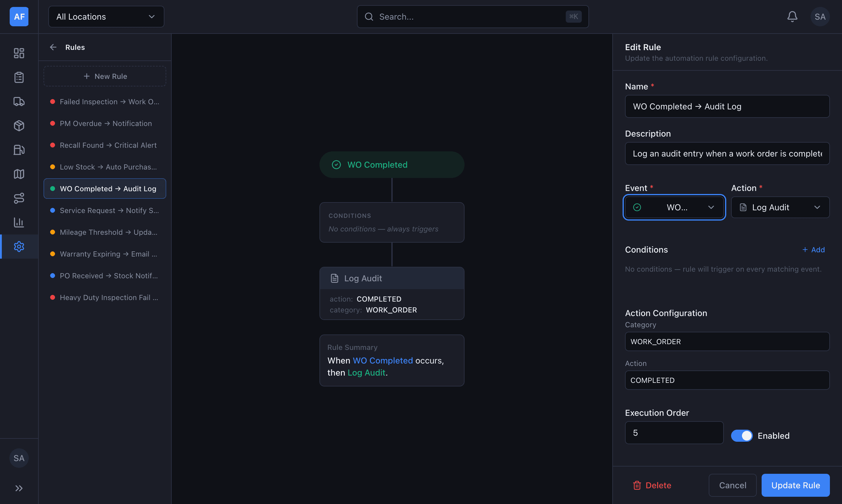The height and width of the screenshot is (504, 842).
Task: Toggle the Enabled switch
Action: click(741, 435)
